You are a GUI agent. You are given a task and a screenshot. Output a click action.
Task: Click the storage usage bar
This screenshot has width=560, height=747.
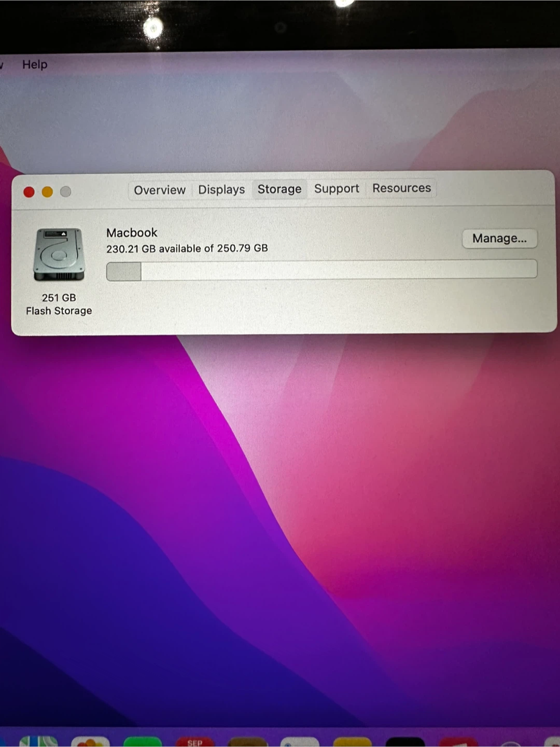[321, 270]
